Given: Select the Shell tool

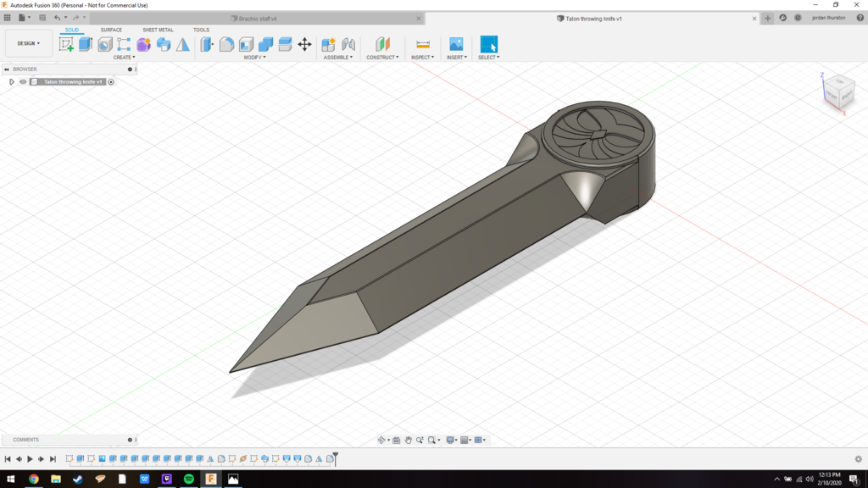Looking at the screenshot, I should click(x=247, y=44).
